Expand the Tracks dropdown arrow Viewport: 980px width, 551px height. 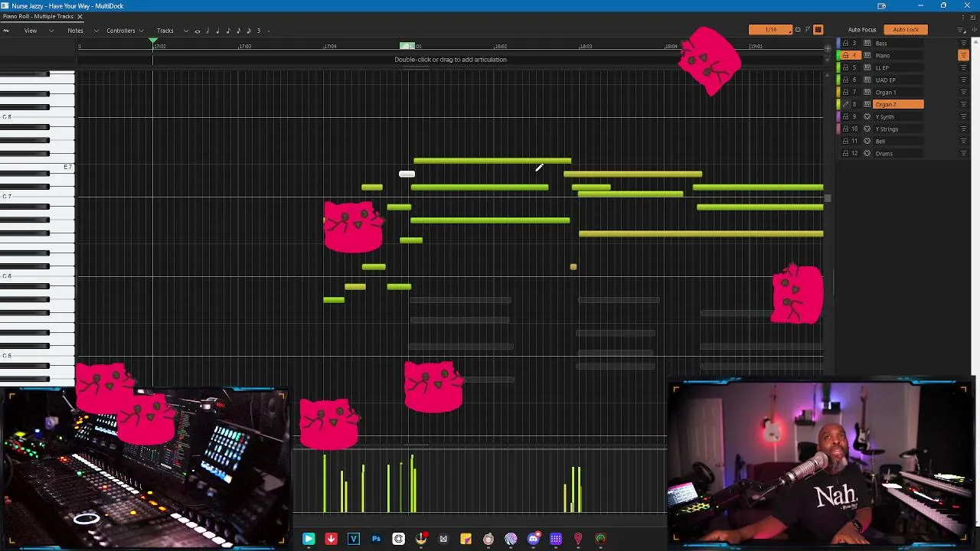point(186,31)
